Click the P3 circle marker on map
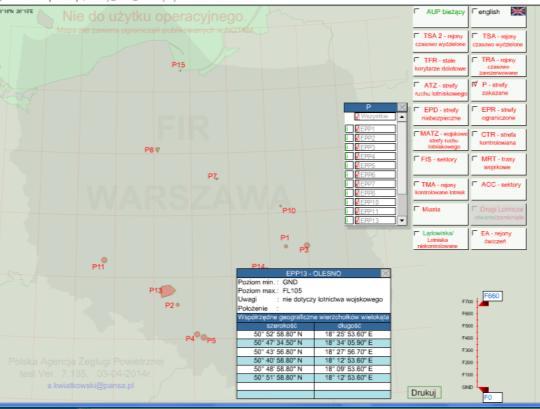The width and height of the screenshot is (540, 409). [307, 245]
